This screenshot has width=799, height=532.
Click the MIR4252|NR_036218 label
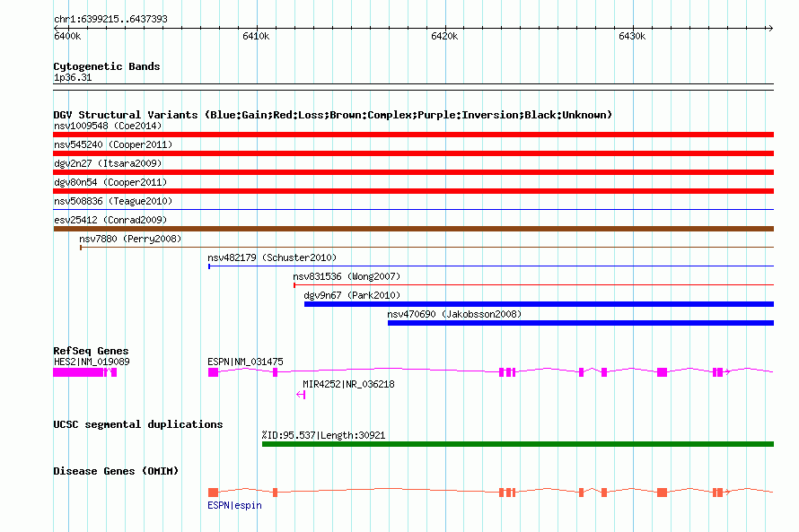[x=348, y=384]
